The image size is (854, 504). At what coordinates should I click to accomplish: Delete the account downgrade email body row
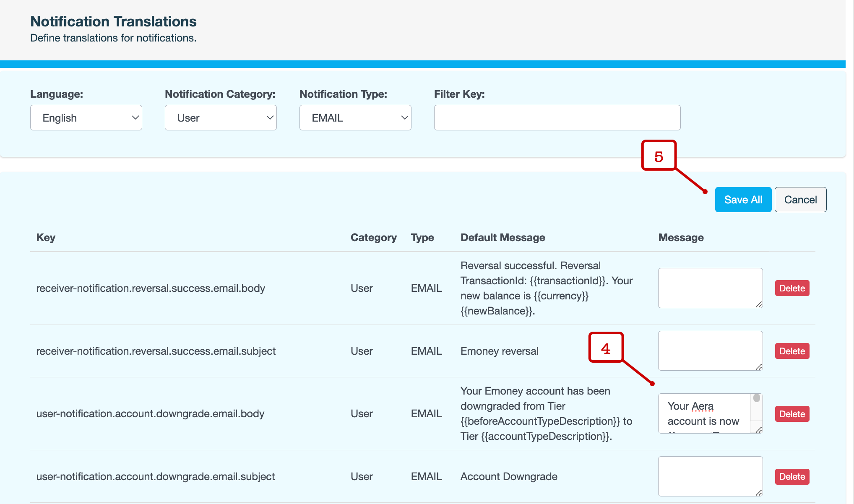792,414
